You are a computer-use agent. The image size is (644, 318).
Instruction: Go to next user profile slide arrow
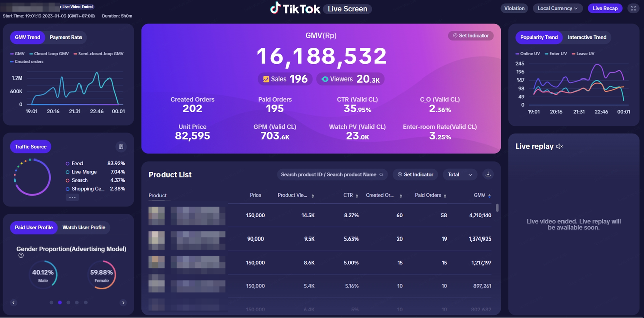coord(123,303)
